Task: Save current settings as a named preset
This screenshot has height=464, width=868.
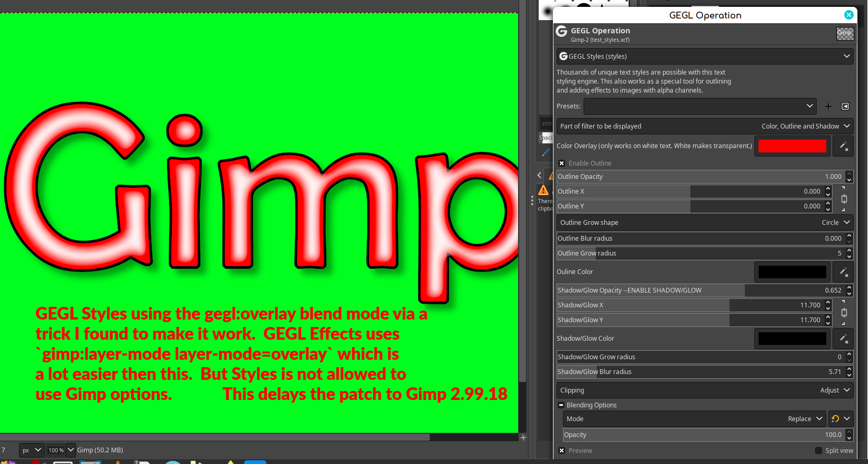Action: point(828,106)
